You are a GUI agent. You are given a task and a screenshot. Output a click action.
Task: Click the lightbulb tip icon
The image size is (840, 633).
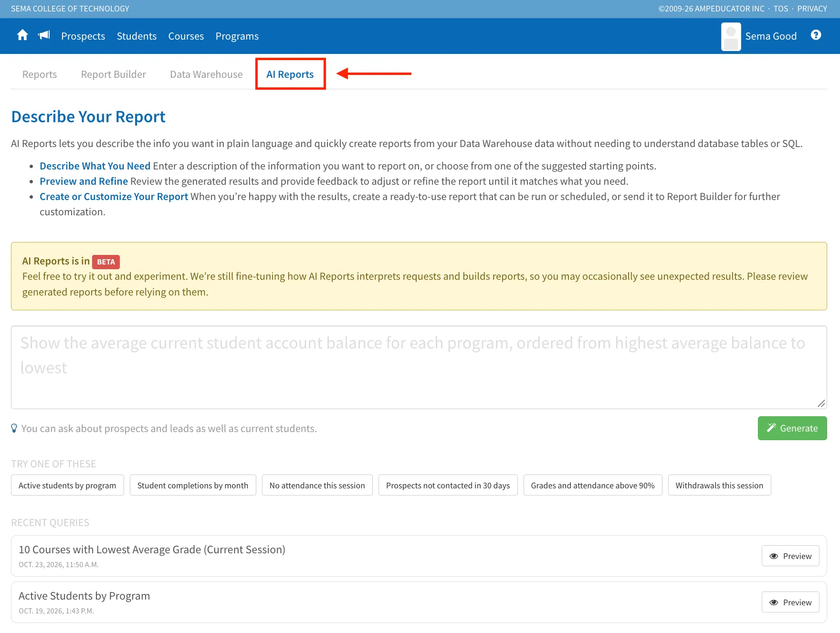point(14,428)
